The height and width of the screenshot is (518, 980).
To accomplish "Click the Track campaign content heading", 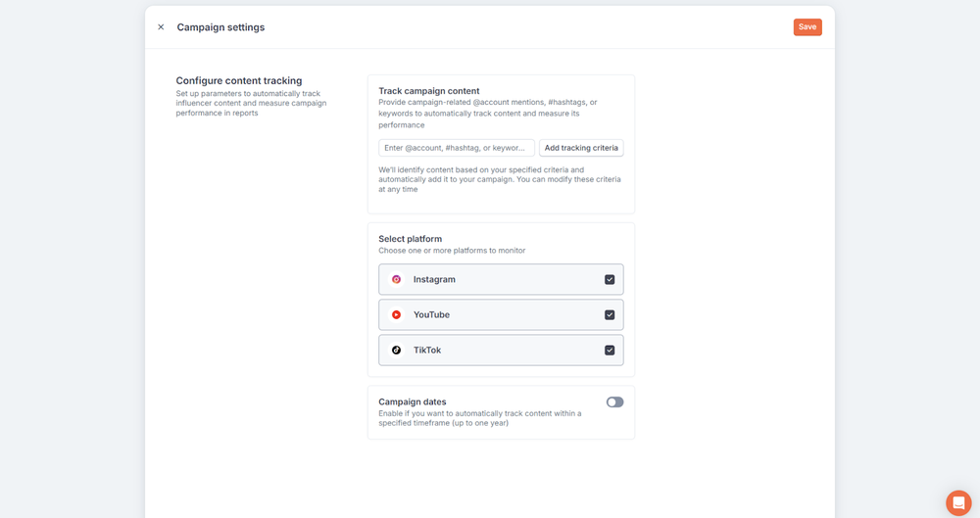I will coord(429,91).
